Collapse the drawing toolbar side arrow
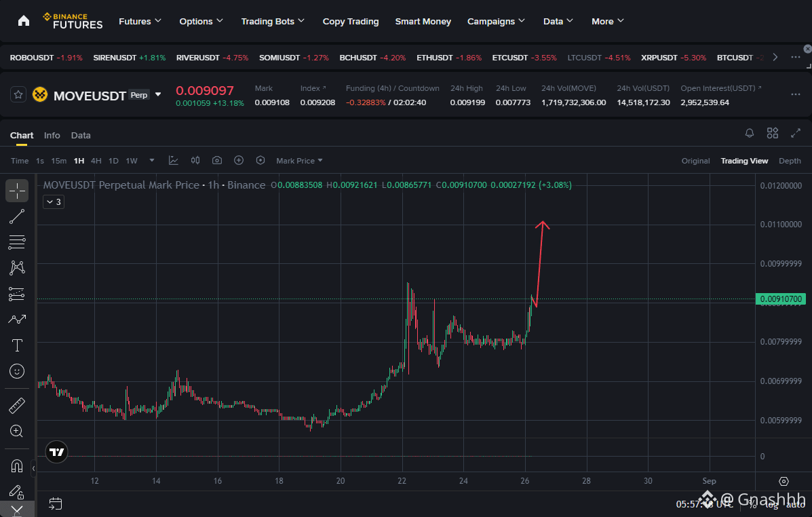Viewport: 812px width, 517px height. [x=33, y=469]
